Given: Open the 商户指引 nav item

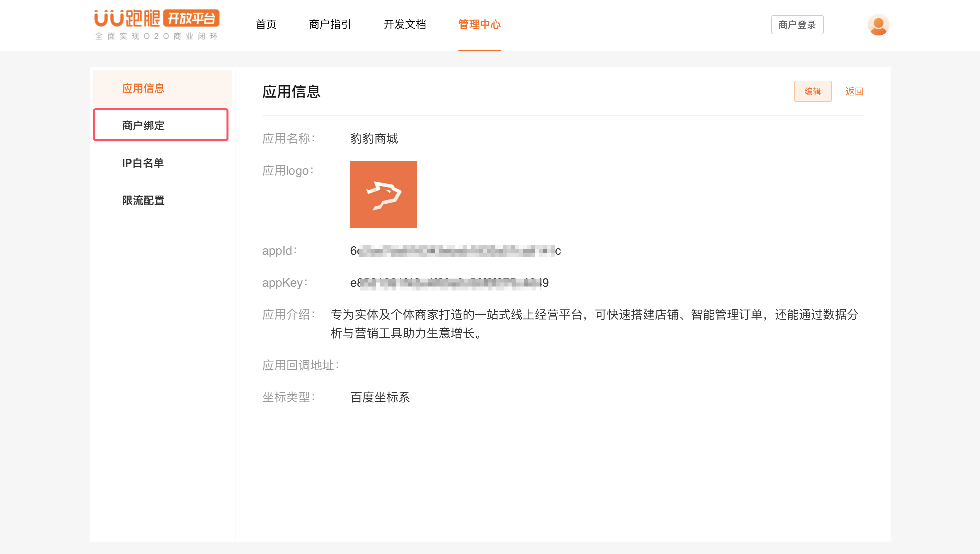Looking at the screenshot, I should coord(330,25).
